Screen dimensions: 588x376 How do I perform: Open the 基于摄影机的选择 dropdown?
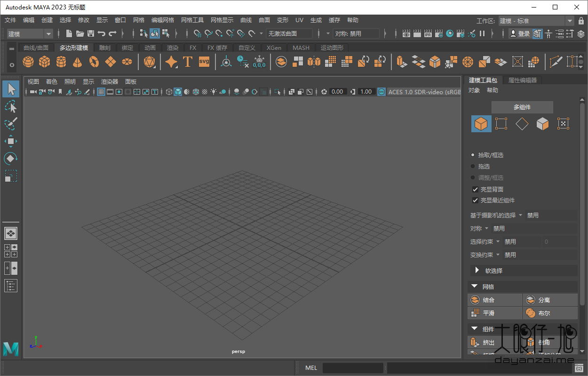521,215
